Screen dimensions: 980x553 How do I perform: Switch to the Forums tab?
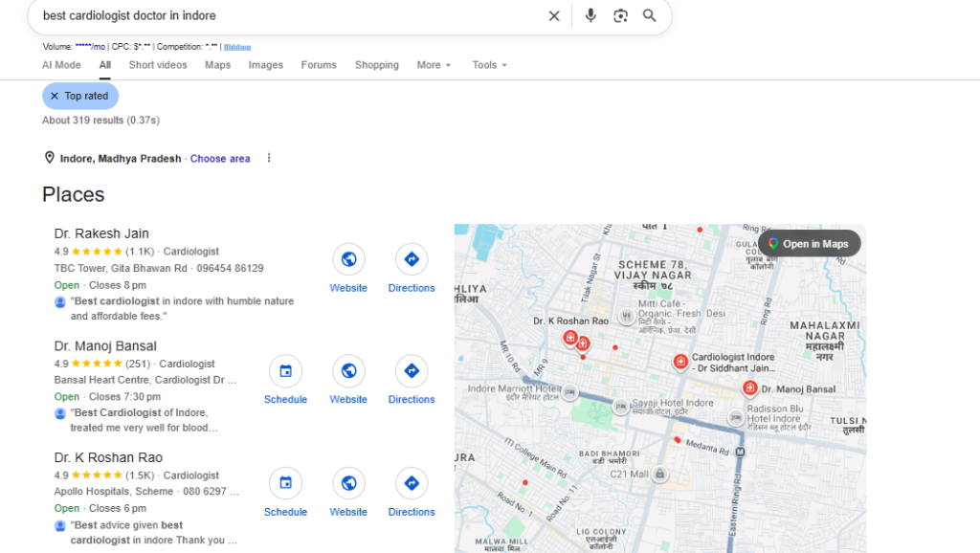tap(319, 65)
